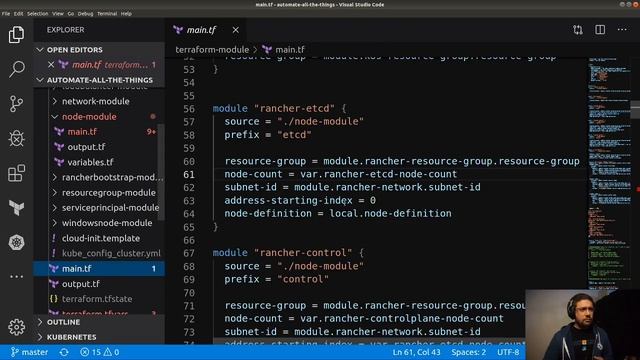Click the "rancher-etcd" module name string
640x360 pixels.
click(294, 109)
